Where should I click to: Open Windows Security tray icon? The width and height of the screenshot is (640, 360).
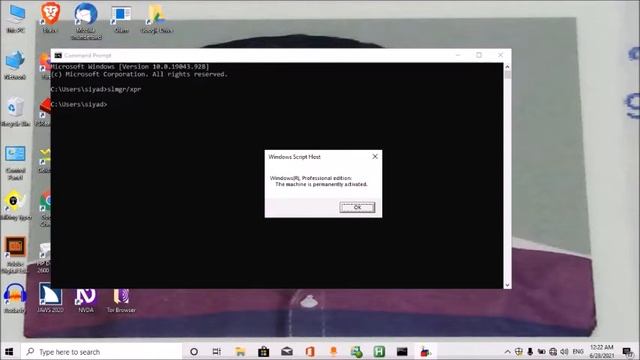click(x=519, y=351)
